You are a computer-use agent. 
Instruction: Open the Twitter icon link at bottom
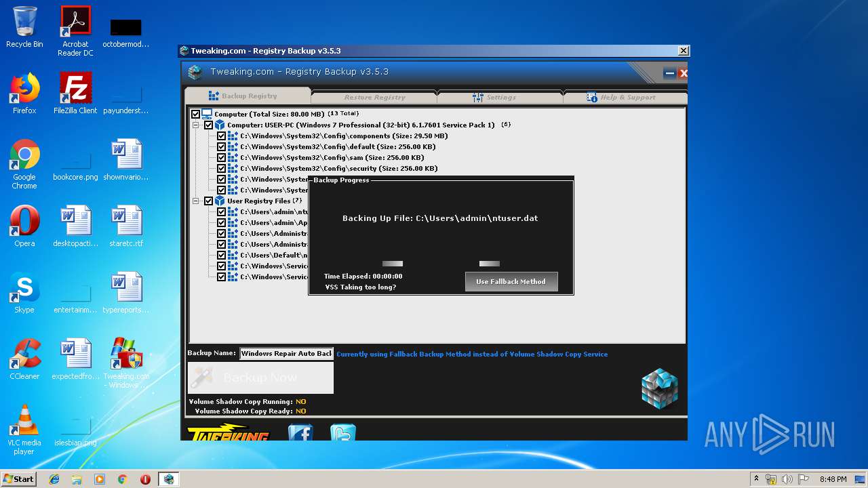tap(343, 432)
